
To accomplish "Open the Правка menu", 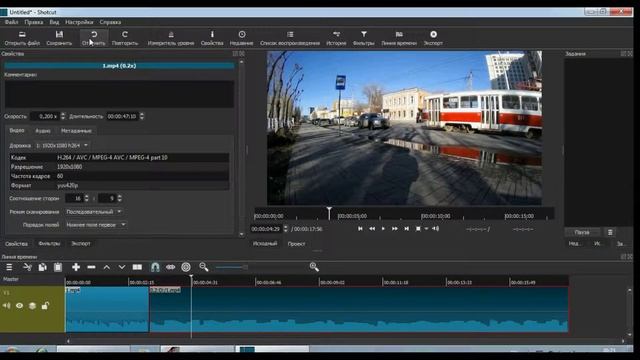I will 33,22.
